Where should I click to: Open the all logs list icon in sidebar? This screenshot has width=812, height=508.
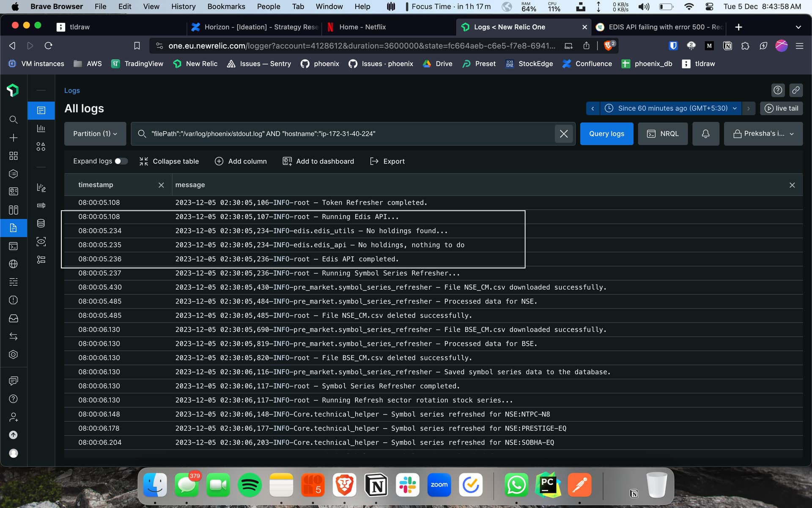[41, 110]
